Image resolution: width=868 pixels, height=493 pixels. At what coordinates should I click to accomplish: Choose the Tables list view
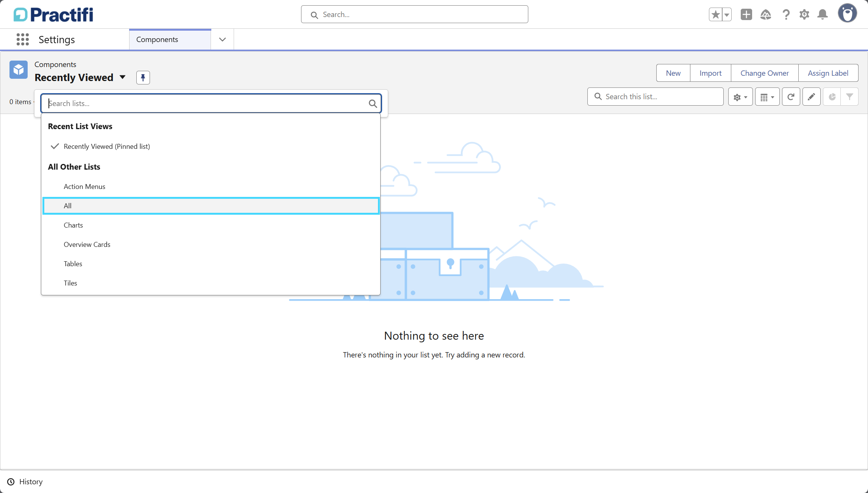[211, 264]
